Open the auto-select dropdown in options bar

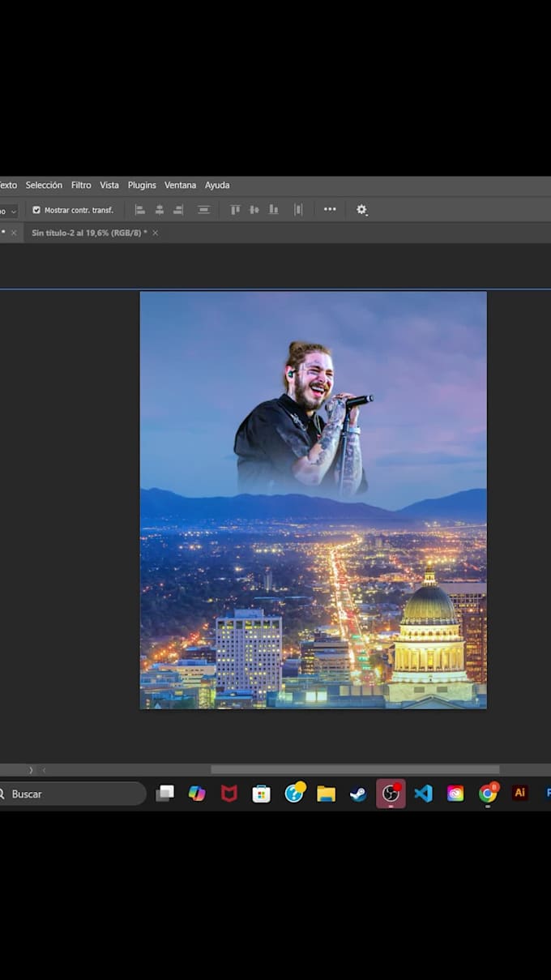[x=8, y=211]
